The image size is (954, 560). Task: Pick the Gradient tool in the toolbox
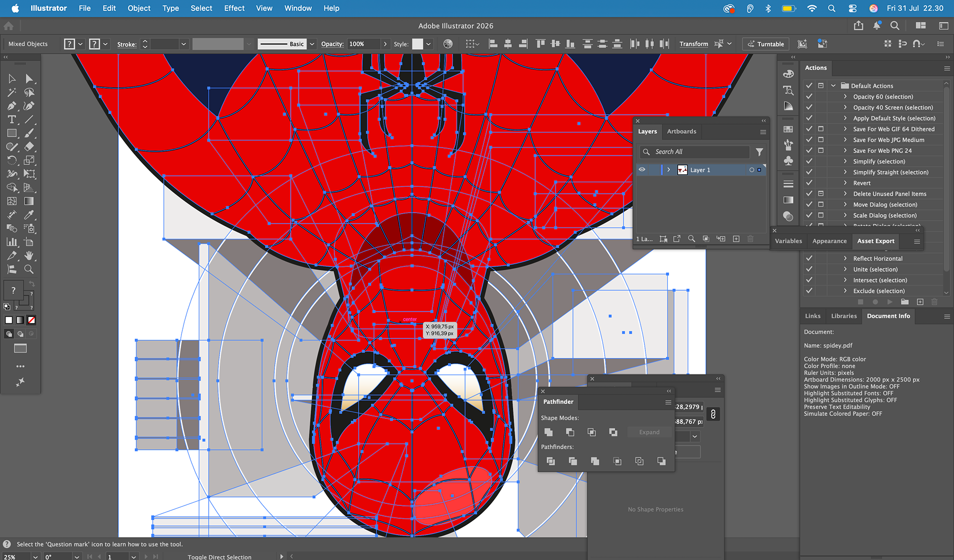pyautogui.click(x=29, y=201)
